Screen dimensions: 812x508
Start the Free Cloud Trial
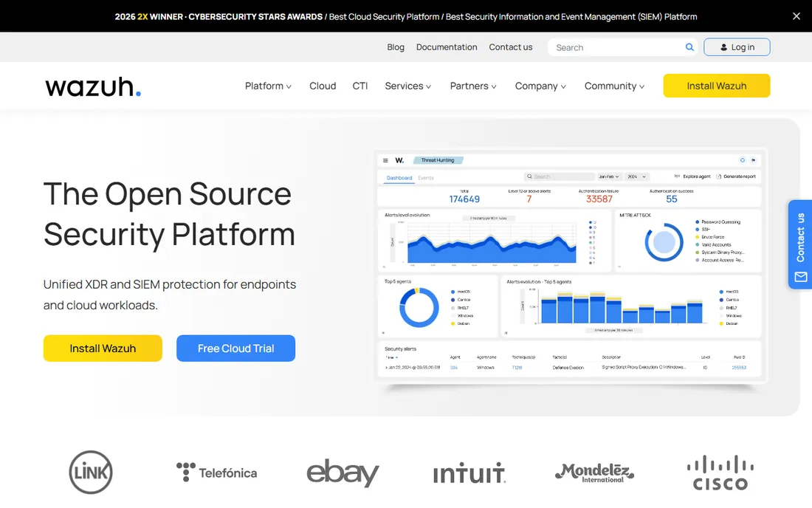pos(235,349)
